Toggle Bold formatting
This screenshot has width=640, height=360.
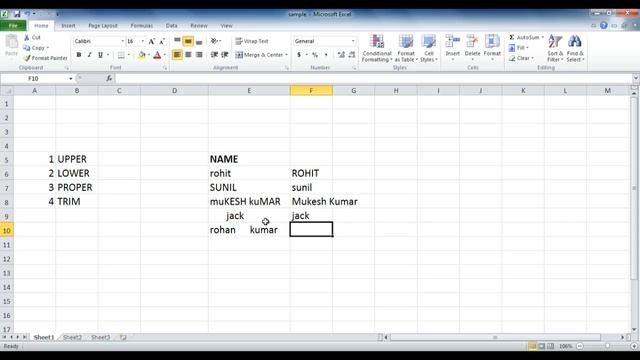[x=79, y=55]
